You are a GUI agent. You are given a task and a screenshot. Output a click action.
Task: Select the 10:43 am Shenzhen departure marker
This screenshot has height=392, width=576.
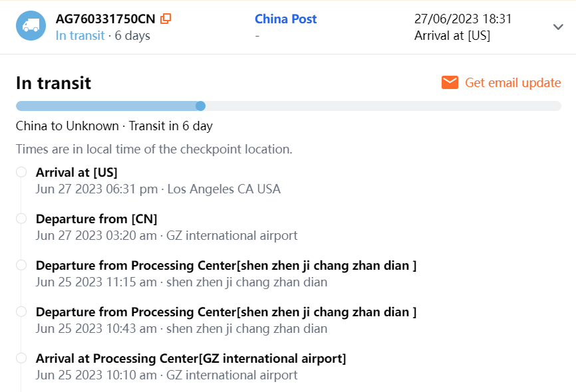pyautogui.click(x=21, y=312)
